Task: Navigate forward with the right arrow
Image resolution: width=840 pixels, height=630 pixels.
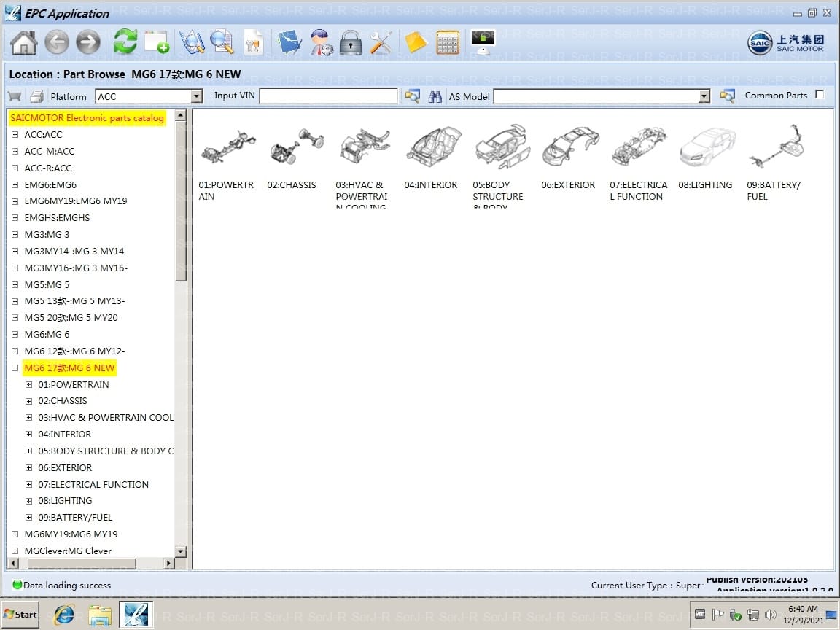Action: pyautogui.click(x=88, y=42)
